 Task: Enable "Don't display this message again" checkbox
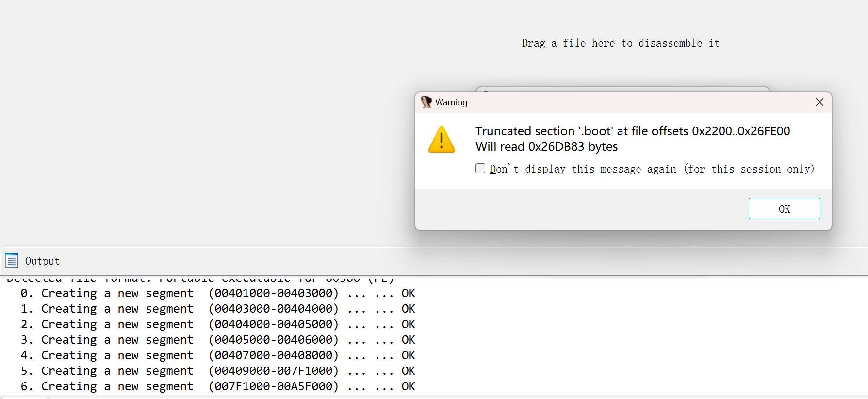click(480, 168)
